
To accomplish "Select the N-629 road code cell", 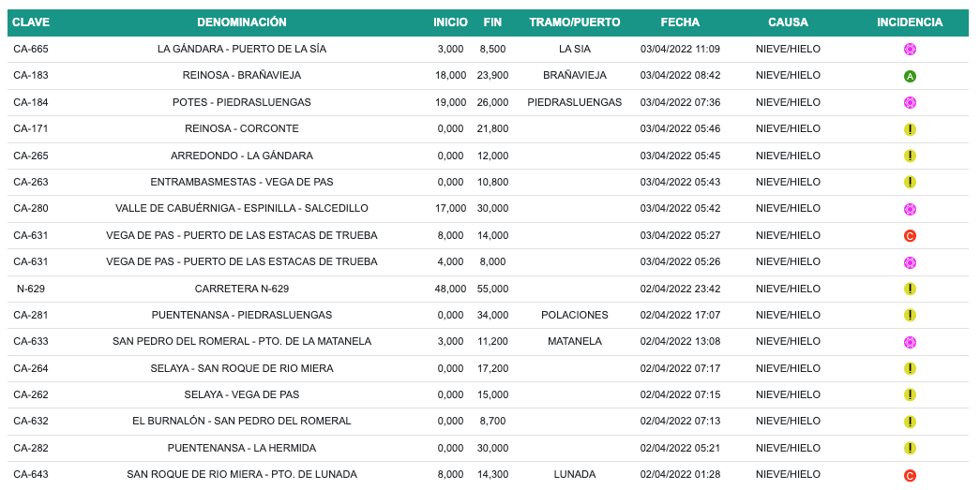I will point(31,289).
